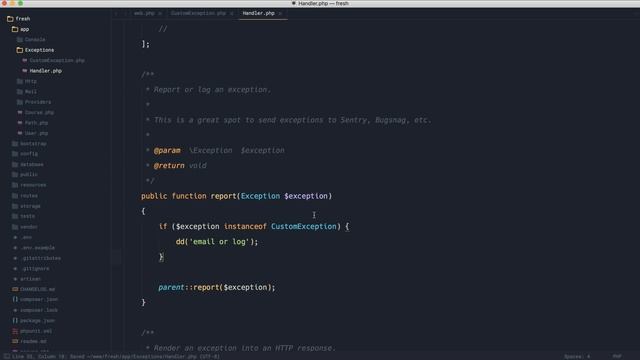Expand the config folder
640x360 pixels.
tap(25, 154)
